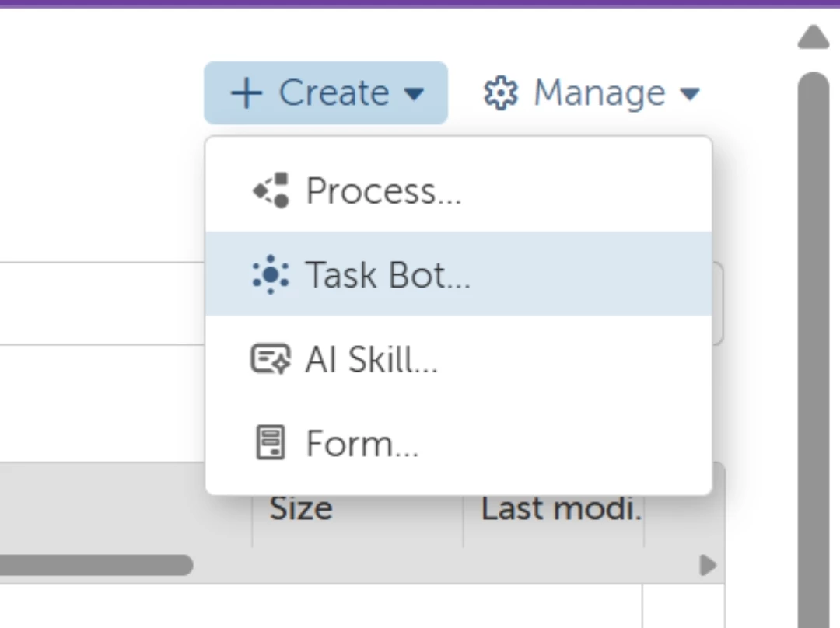The width and height of the screenshot is (840, 628).
Task: Click the Create button label
Action: point(334,92)
